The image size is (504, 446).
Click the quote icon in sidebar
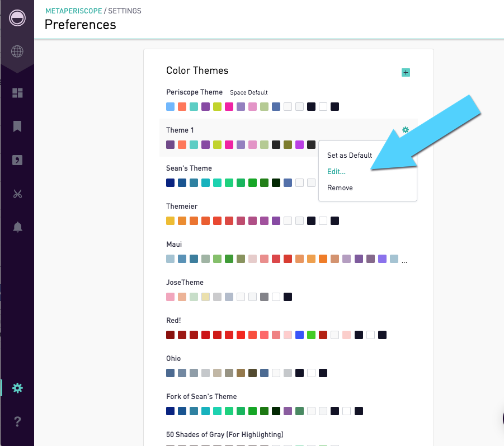tap(17, 160)
